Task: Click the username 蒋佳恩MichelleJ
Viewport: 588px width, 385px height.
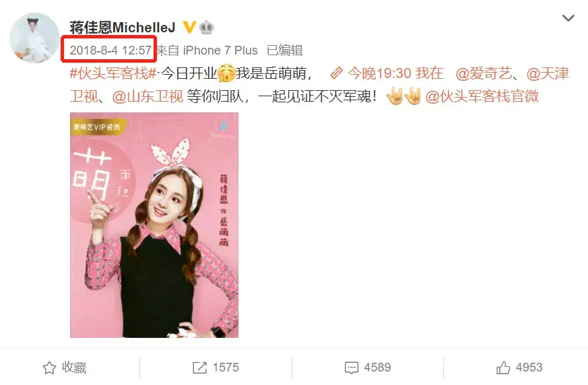Action: click(x=123, y=27)
